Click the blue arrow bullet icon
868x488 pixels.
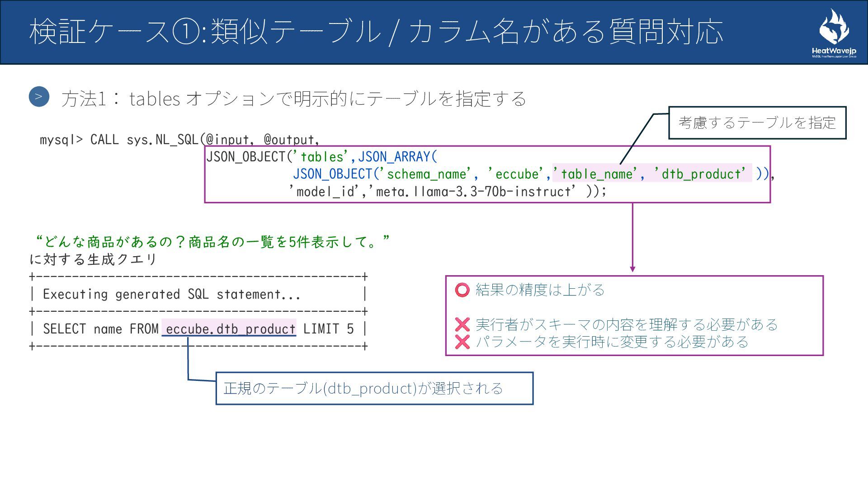[x=39, y=97]
